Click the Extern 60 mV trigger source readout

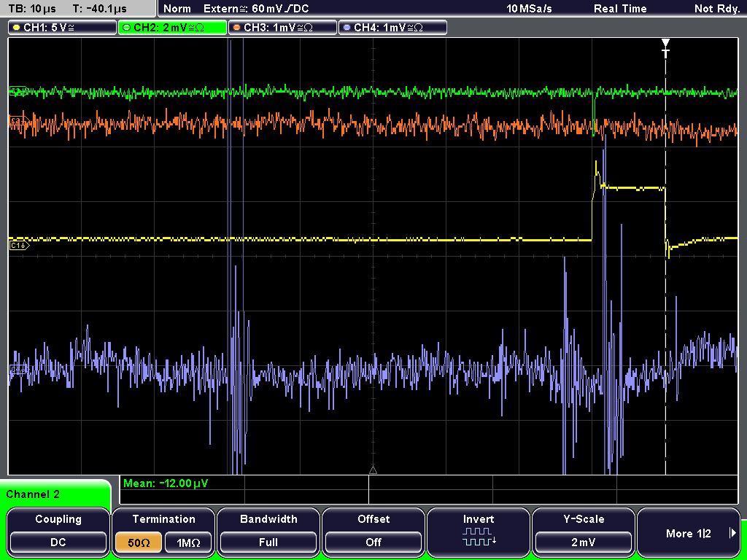click(256, 9)
